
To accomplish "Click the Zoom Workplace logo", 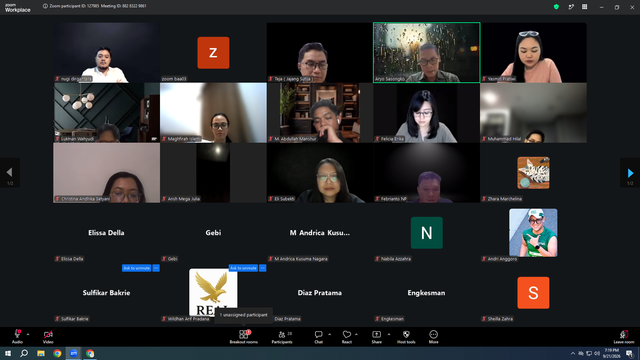I will (18, 8).
